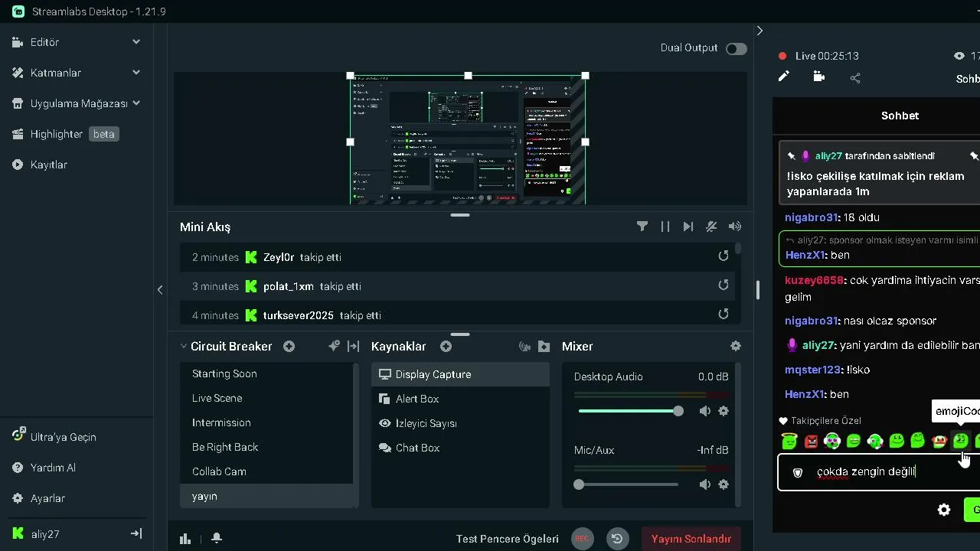Collapse the chat panel with top arrow
Viewport: 980px width, 551px height.
pos(759,31)
